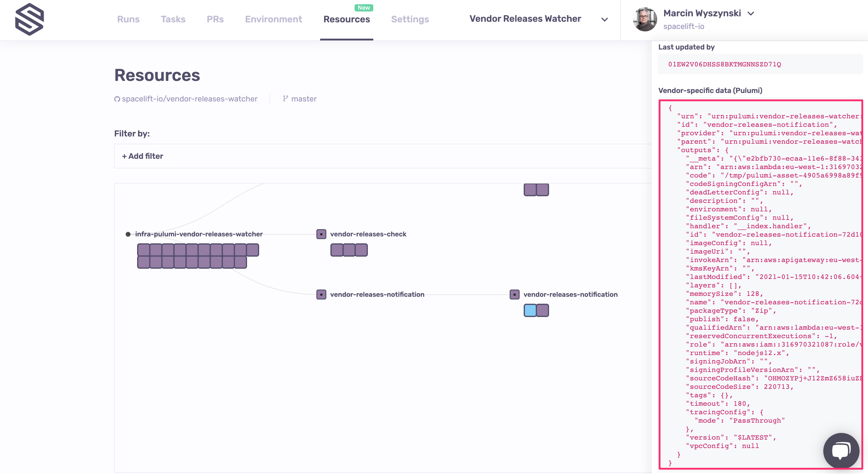868x474 pixels.
Task: Select first resource square under vendor-releases-check
Action: click(337, 250)
